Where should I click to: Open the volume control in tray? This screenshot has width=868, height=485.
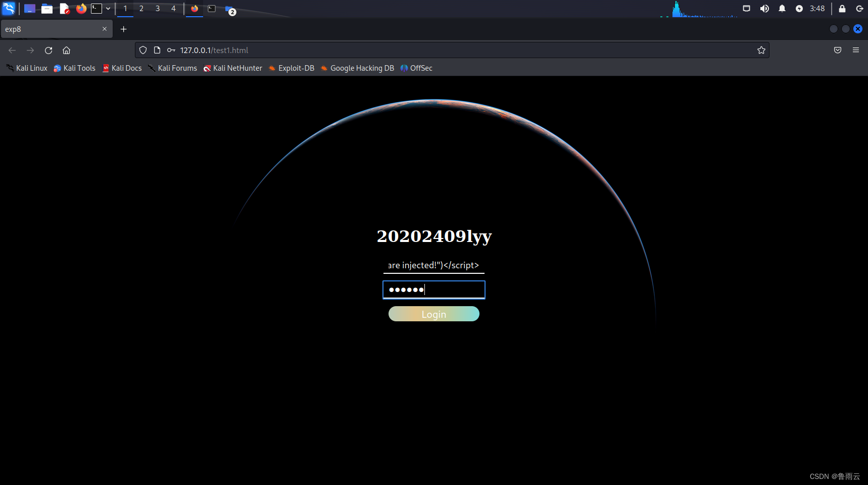pyautogui.click(x=764, y=9)
